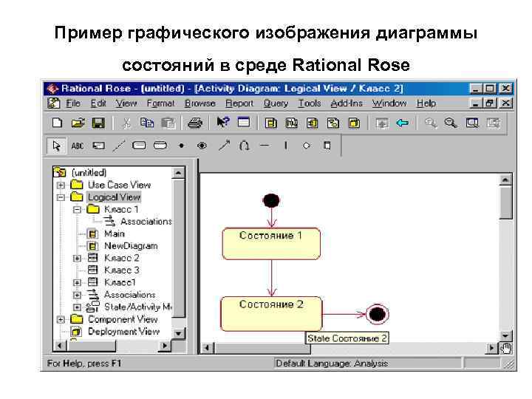Open the File menu
The image size is (532, 399).
tap(73, 103)
